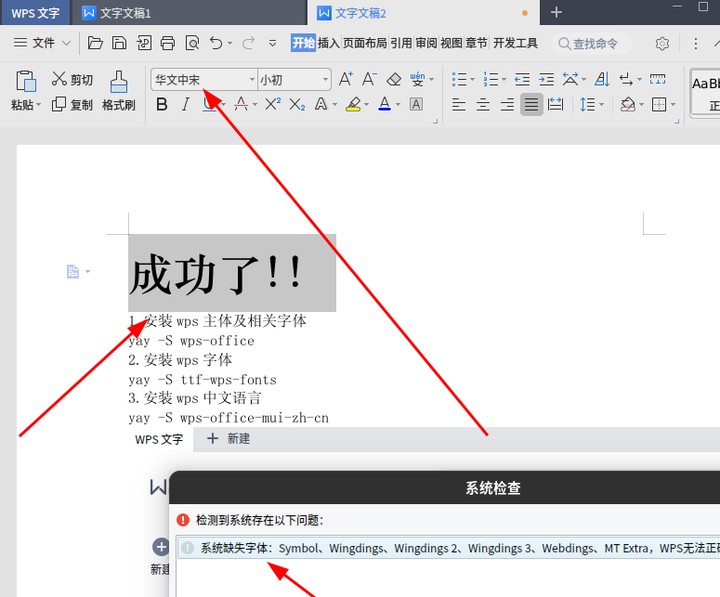Click the Redo arrow icon
This screenshot has width=720, height=597.
tap(248, 43)
